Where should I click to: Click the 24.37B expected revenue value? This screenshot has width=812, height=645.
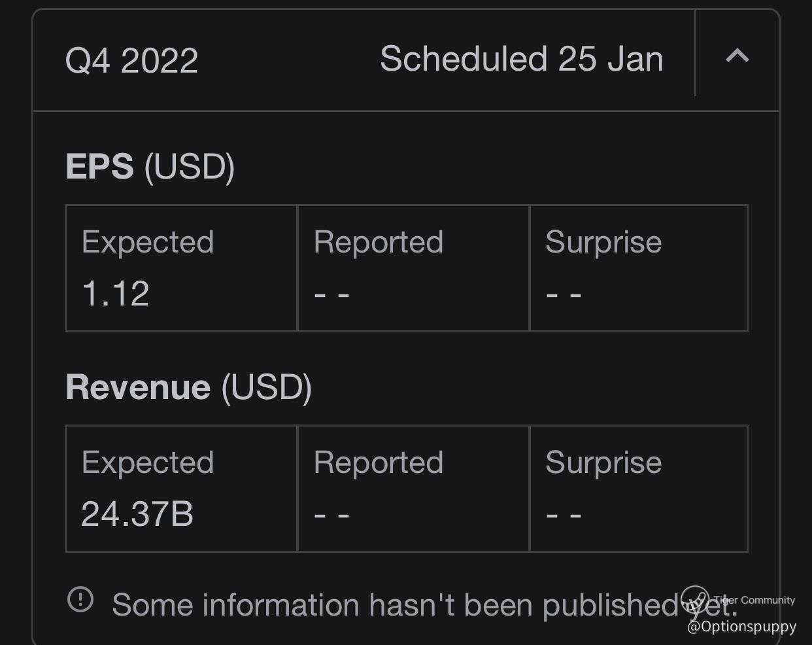point(137,514)
